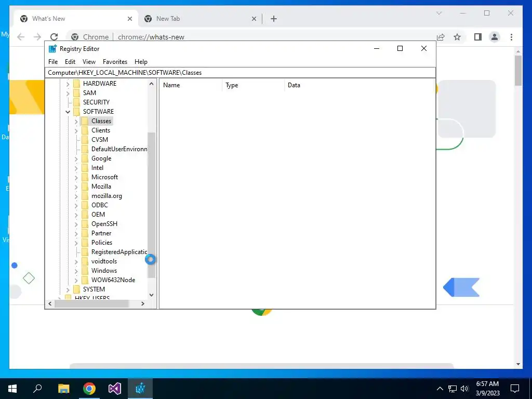Expand the HARDWARE key

[x=68, y=84]
